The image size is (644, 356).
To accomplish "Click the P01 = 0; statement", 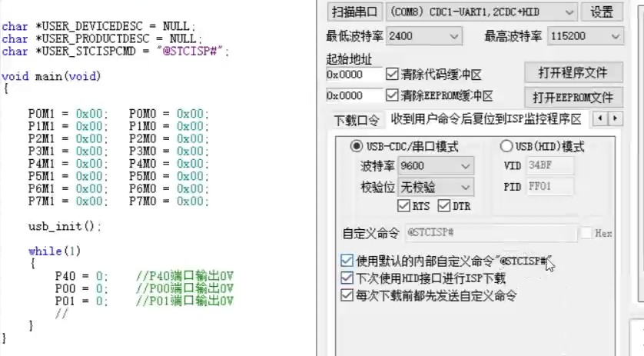I will (x=81, y=301).
